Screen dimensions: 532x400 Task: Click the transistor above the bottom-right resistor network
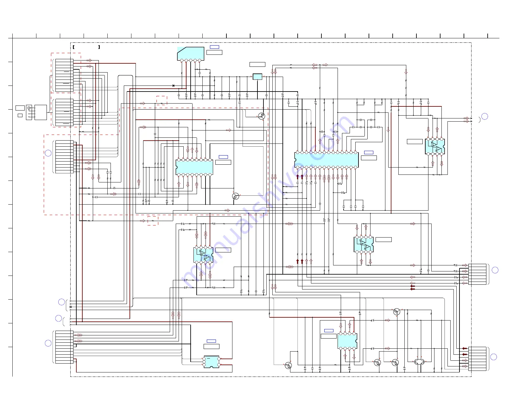(x=396, y=312)
